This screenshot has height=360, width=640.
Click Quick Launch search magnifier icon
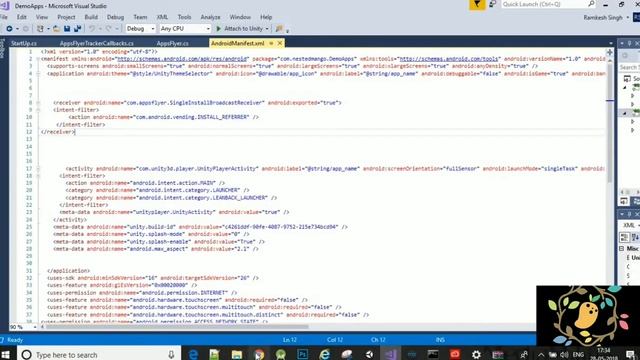[x=591, y=4]
